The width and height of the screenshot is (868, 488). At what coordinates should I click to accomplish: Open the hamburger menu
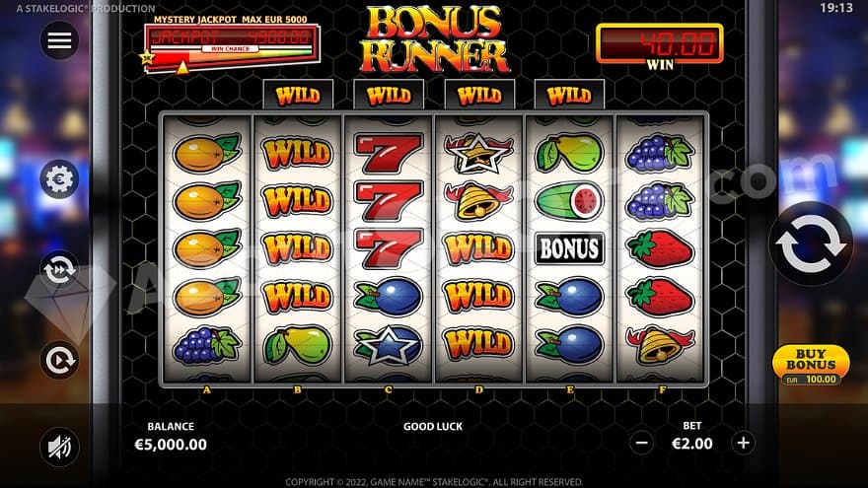(x=59, y=40)
